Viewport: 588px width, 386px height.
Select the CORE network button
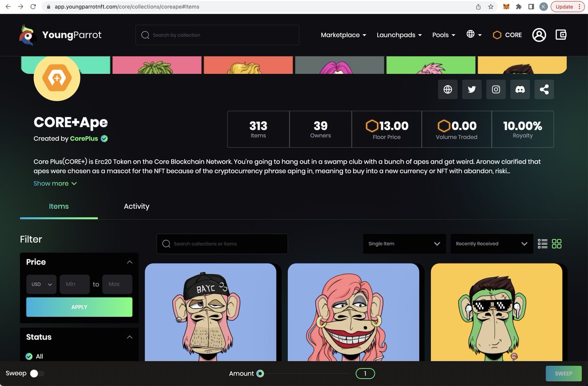click(507, 35)
